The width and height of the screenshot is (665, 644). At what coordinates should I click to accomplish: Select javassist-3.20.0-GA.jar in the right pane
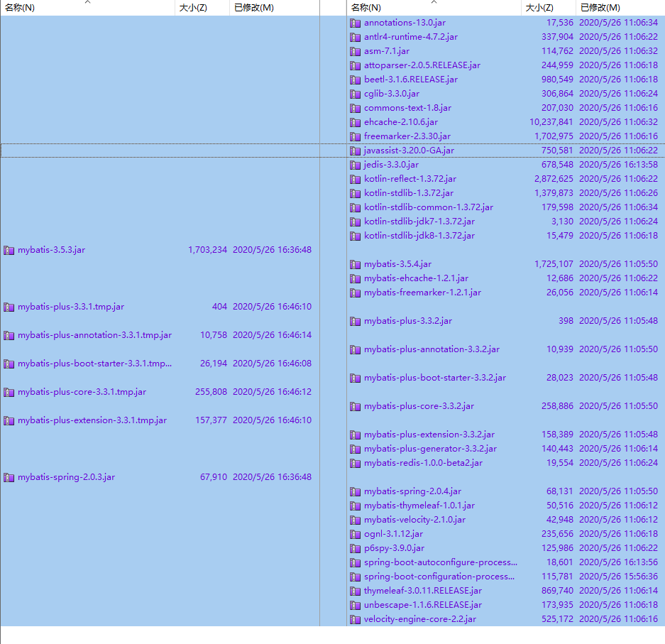pyautogui.click(x=409, y=151)
